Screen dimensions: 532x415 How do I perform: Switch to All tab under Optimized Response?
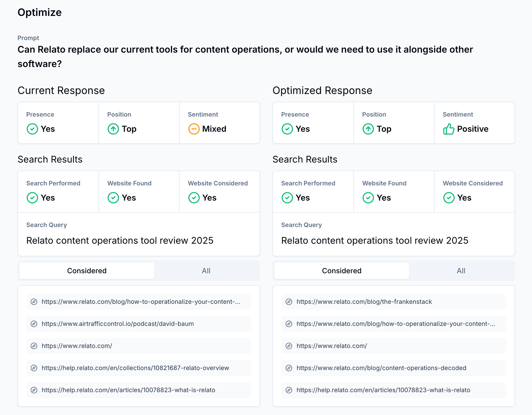coord(461,271)
